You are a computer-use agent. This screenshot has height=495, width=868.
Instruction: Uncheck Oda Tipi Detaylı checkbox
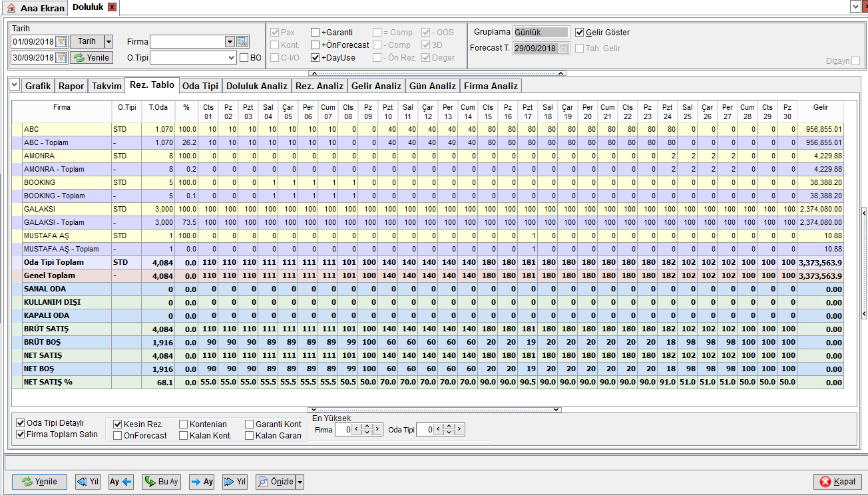click(x=20, y=423)
